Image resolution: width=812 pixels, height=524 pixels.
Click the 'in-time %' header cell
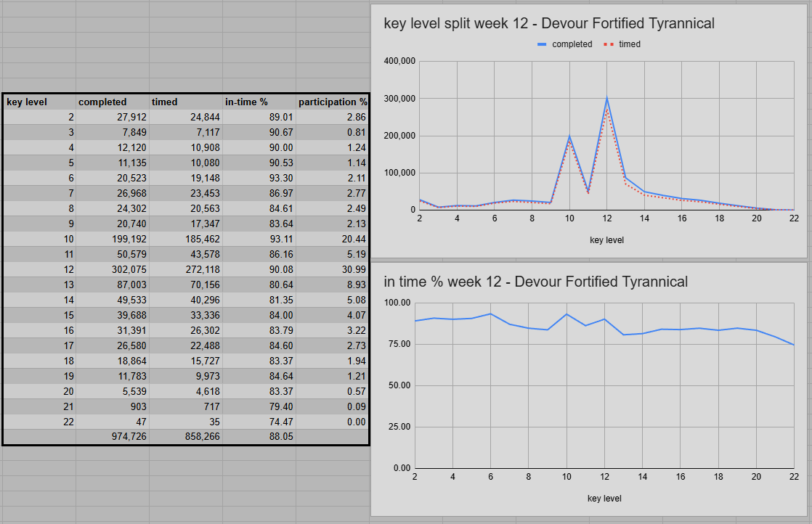(x=259, y=102)
